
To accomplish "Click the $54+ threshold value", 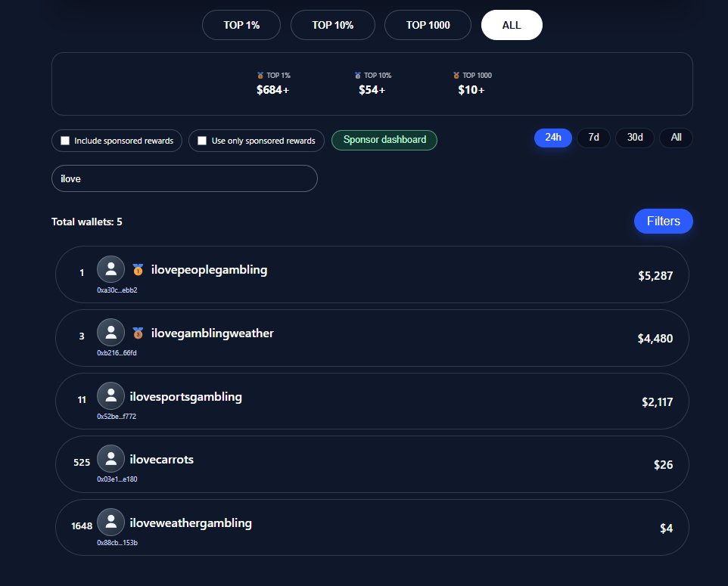I will click(372, 90).
